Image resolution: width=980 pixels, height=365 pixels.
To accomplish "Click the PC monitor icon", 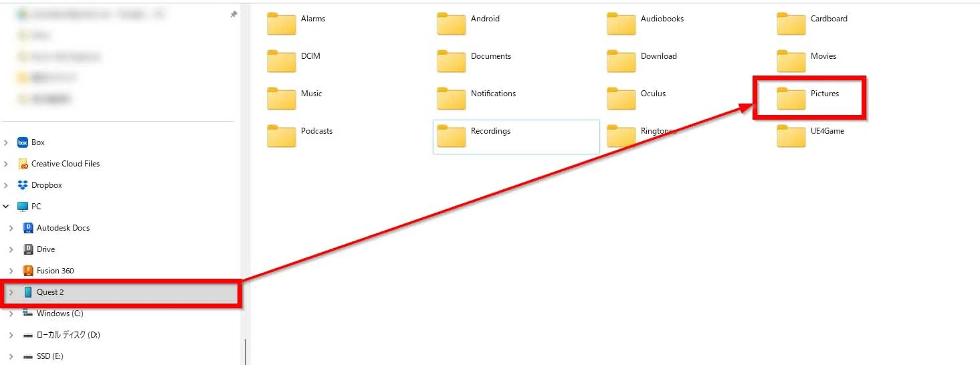I will 22,207.
